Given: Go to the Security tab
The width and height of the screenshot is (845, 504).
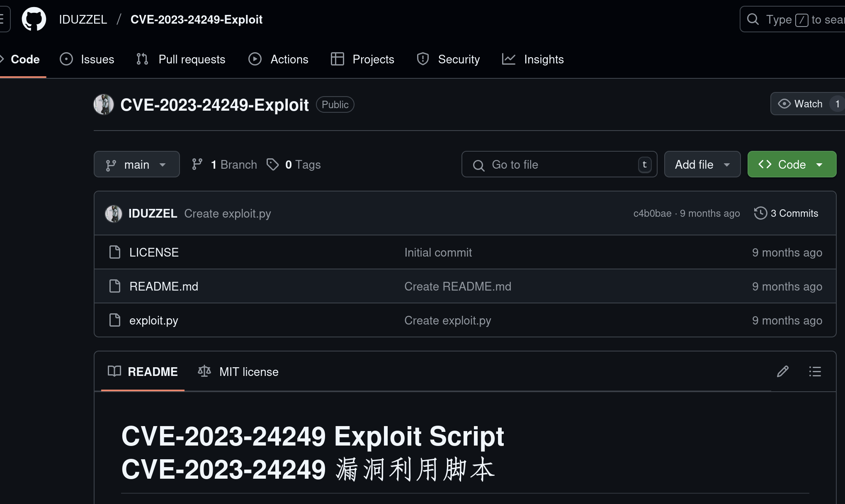Looking at the screenshot, I should (x=448, y=59).
